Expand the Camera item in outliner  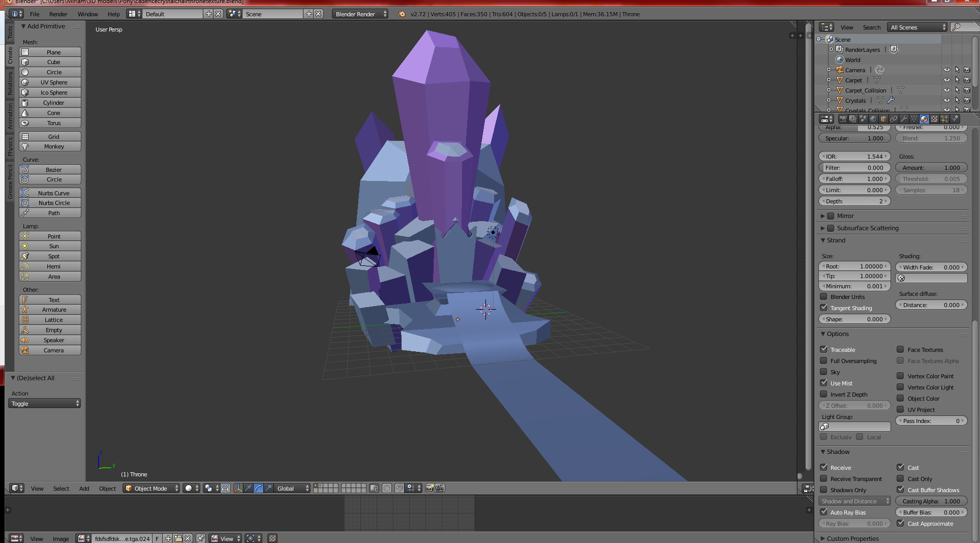coord(829,70)
